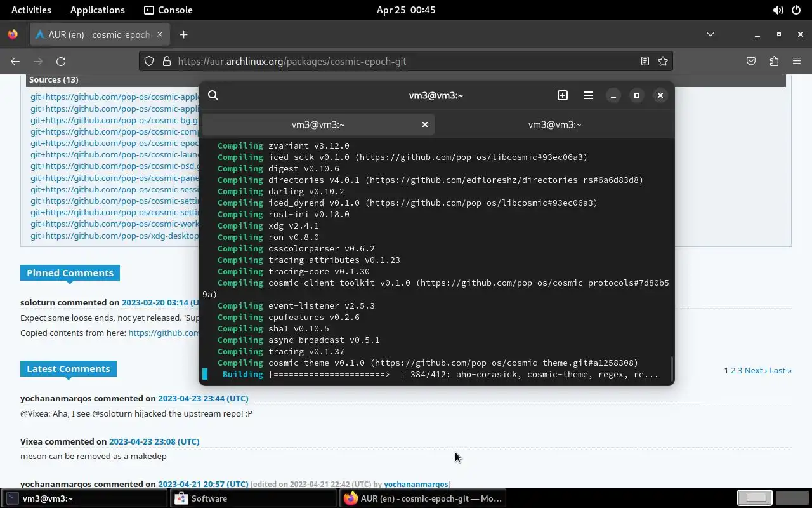Open the cosmic-panel source link
This screenshot has width=812, height=508.
114,178
